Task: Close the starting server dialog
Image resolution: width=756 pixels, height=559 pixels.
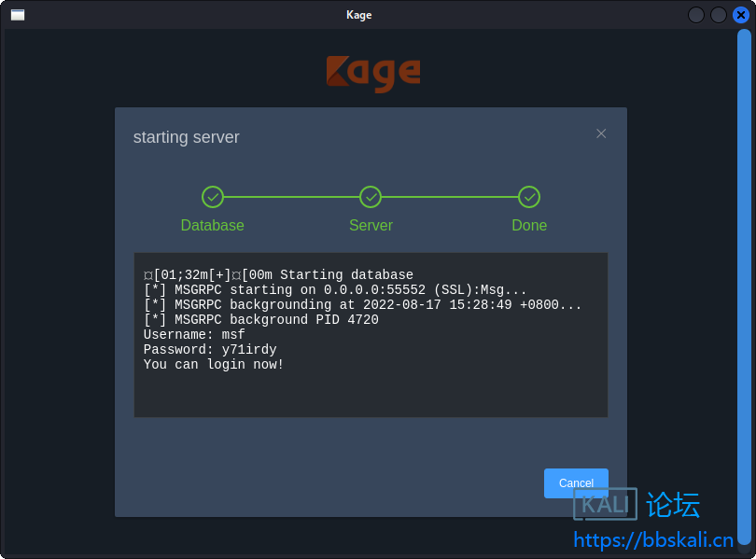Action: (x=601, y=133)
